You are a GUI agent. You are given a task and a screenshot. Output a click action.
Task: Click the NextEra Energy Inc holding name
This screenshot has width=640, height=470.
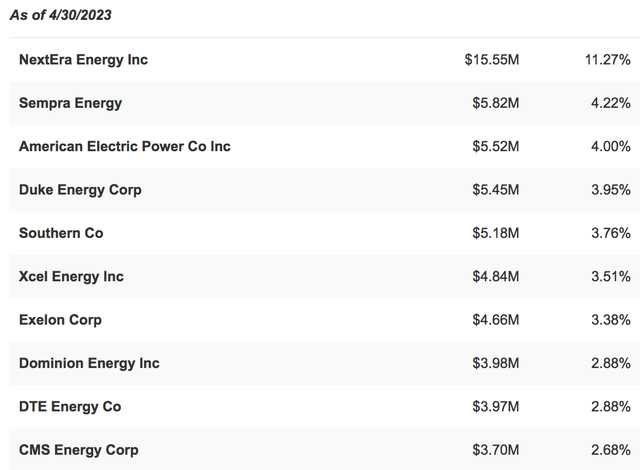coord(83,60)
